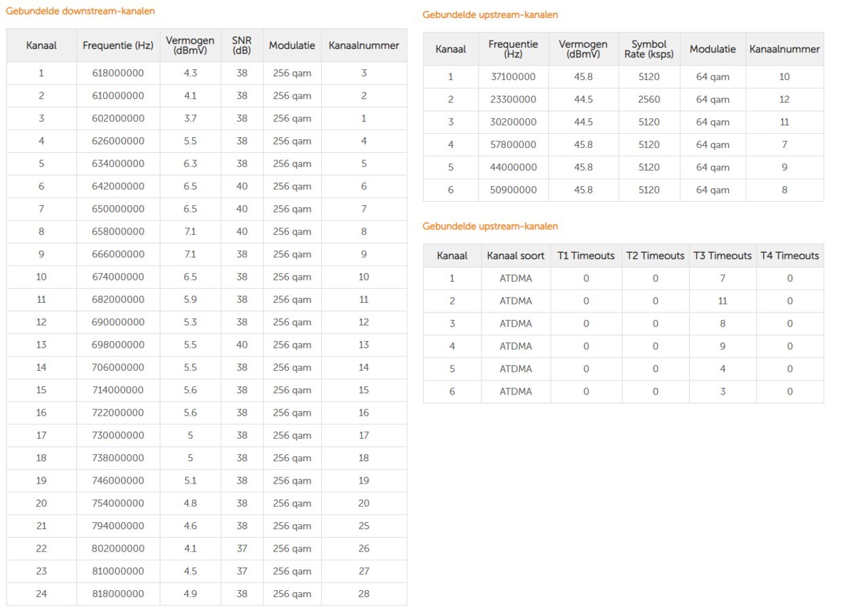The width and height of the screenshot is (842, 616).
Task: Select the T3 Timeouts column header
Action: point(722,255)
